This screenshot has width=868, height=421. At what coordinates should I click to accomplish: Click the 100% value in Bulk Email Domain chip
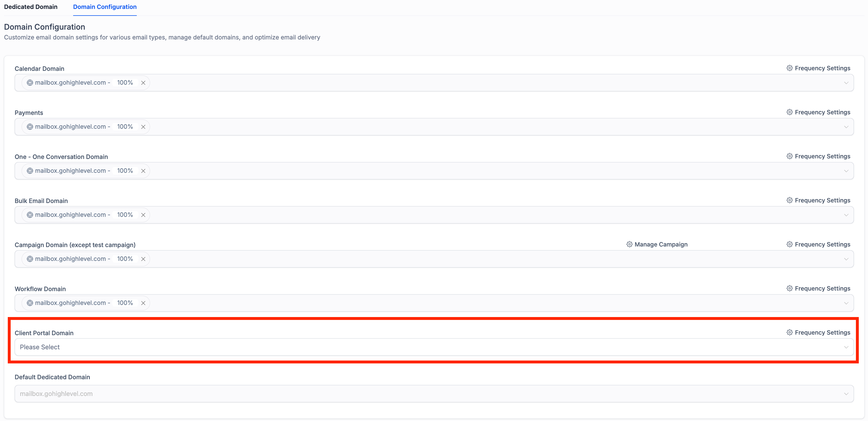[x=125, y=215]
